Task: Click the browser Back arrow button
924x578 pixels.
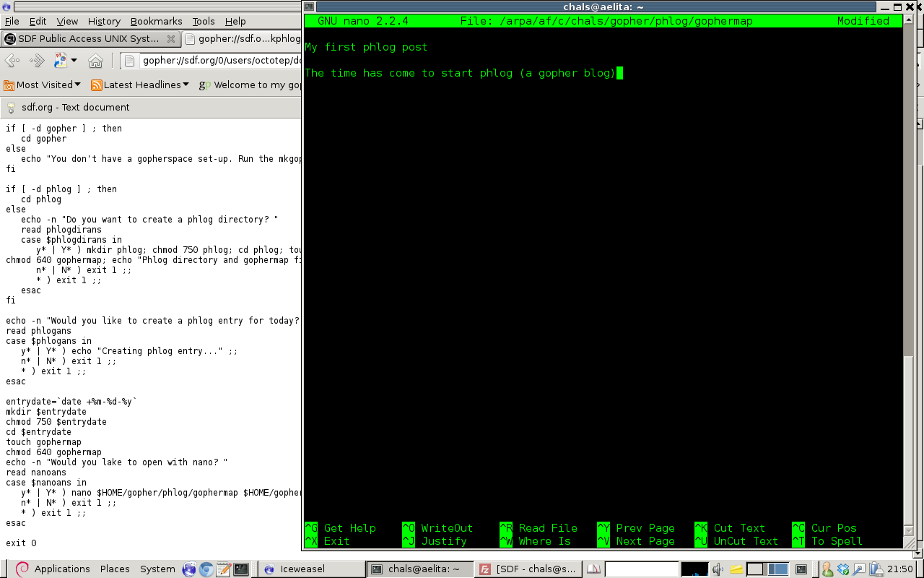Action: click(13, 61)
